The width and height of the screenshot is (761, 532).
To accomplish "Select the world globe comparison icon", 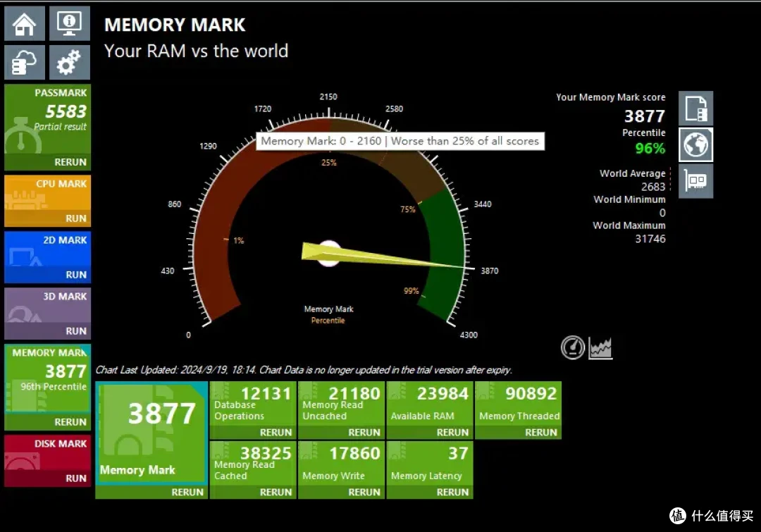I will tap(696, 144).
